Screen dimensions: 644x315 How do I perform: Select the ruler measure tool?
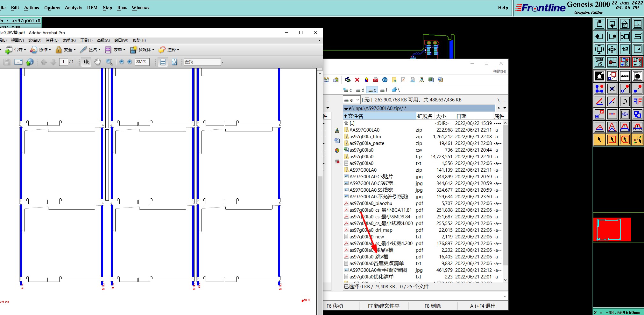coord(625,76)
